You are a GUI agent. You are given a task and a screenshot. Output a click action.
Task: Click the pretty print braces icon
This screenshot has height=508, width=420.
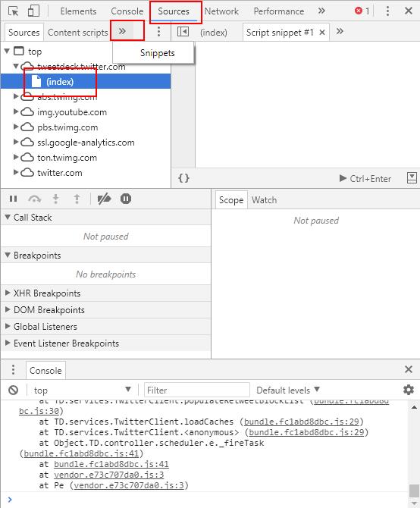click(183, 178)
